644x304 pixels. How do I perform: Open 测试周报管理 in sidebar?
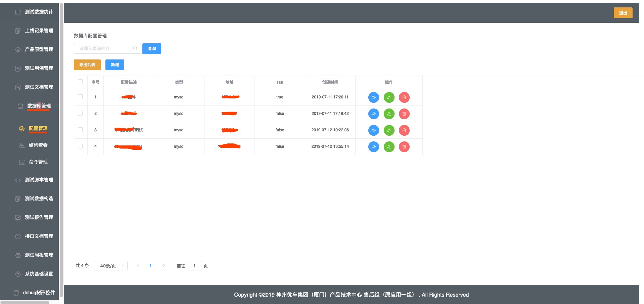[39, 255]
